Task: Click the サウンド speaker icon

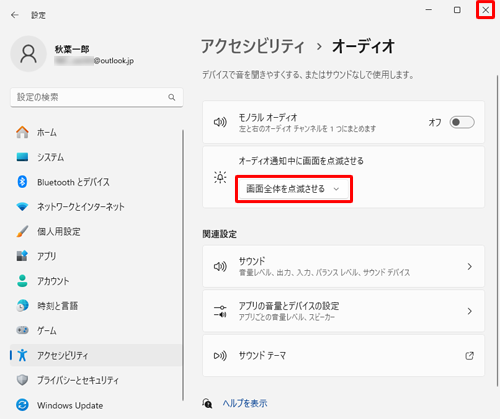Action: click(220, 266)
